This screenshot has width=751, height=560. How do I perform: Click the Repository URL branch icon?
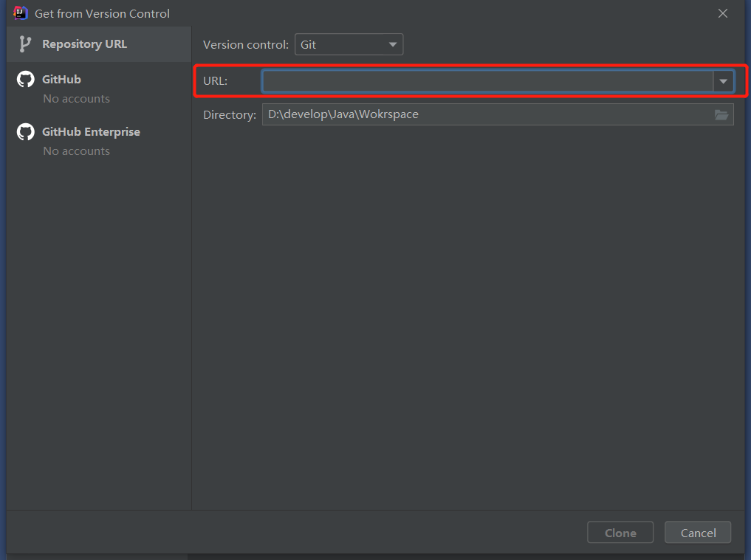click(x=25, y=44)
